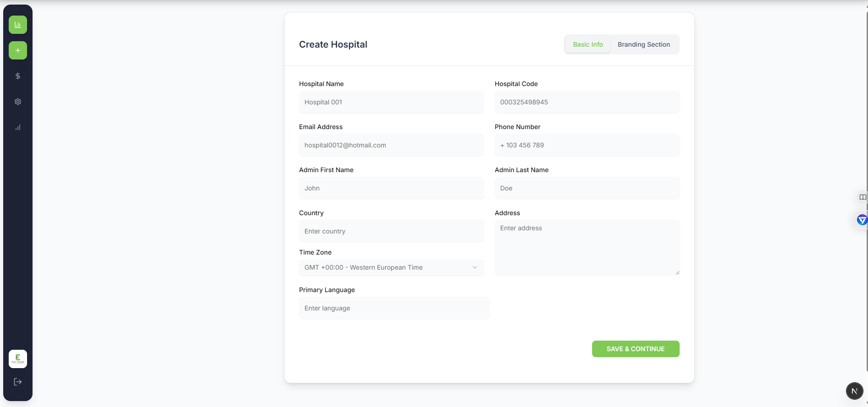This screenshot has width=868, height=407.
Task: Click the logout arrow icon
Action: click(x=18, y=382)
